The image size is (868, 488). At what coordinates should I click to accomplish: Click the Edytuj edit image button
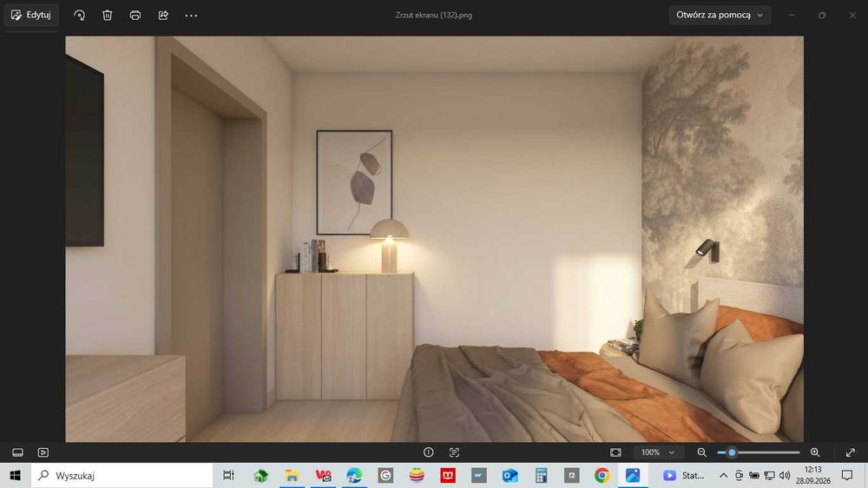[x=31, y=15]
